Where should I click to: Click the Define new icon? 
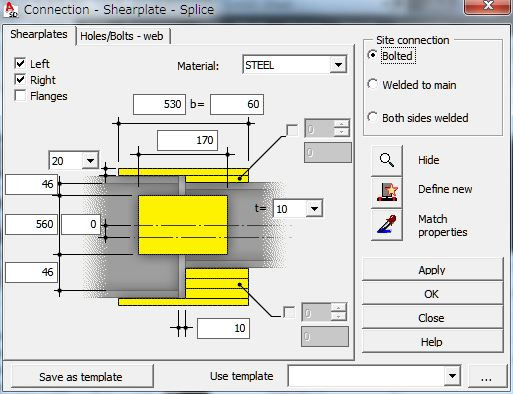click(x=387, y=193)
